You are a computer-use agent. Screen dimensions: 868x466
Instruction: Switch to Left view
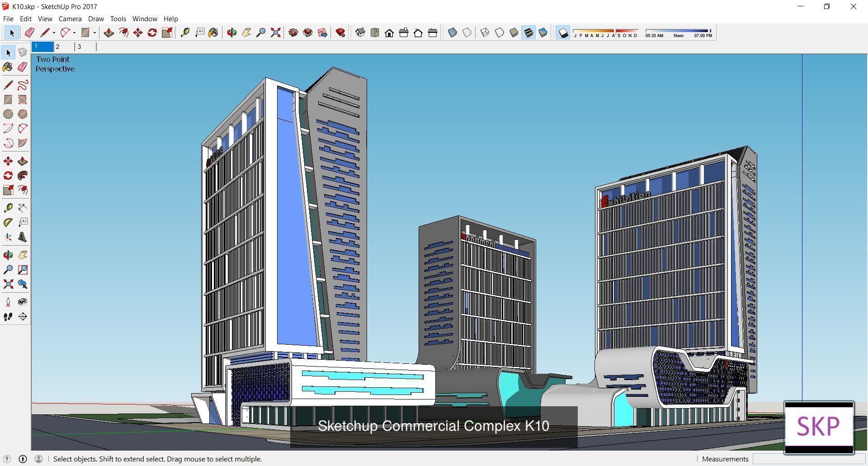[433, 33]
